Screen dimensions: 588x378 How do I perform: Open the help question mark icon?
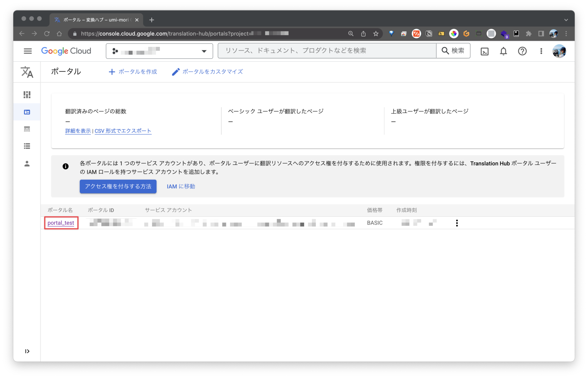point(522,51)
